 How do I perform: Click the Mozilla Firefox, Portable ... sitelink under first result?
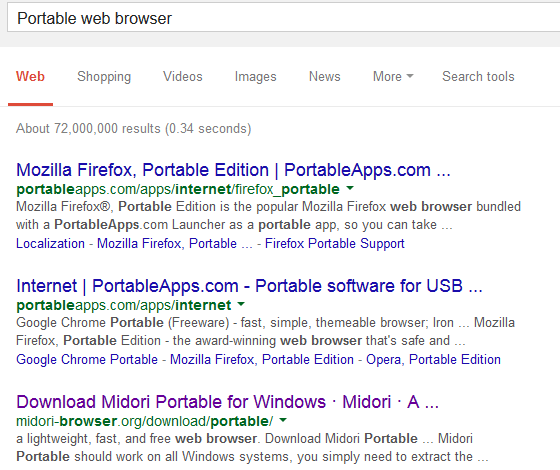tap(175, 244)
